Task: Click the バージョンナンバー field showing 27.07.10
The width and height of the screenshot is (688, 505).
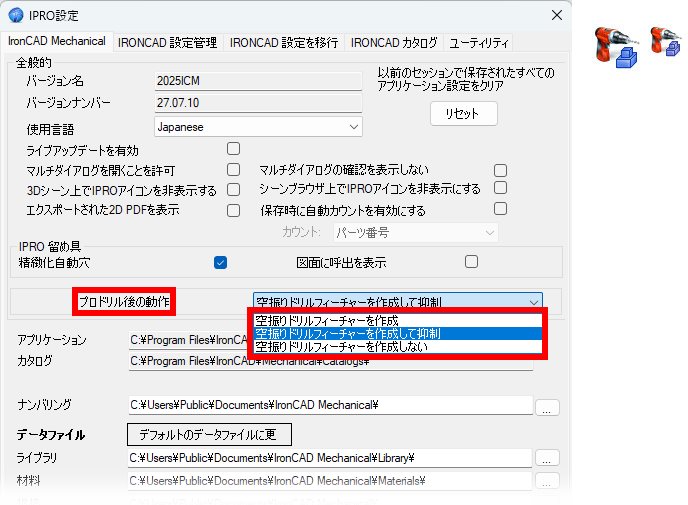Action: pyautogui.click(x=258, y=103)
